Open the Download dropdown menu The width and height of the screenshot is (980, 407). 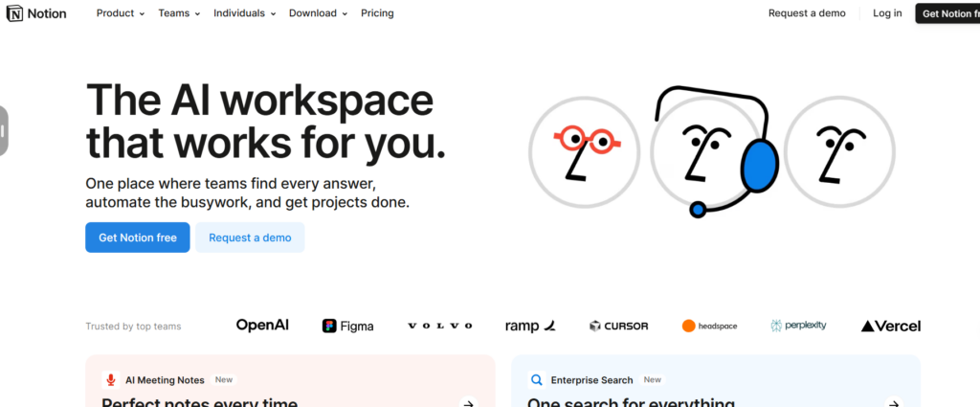[x=318, y=13]
